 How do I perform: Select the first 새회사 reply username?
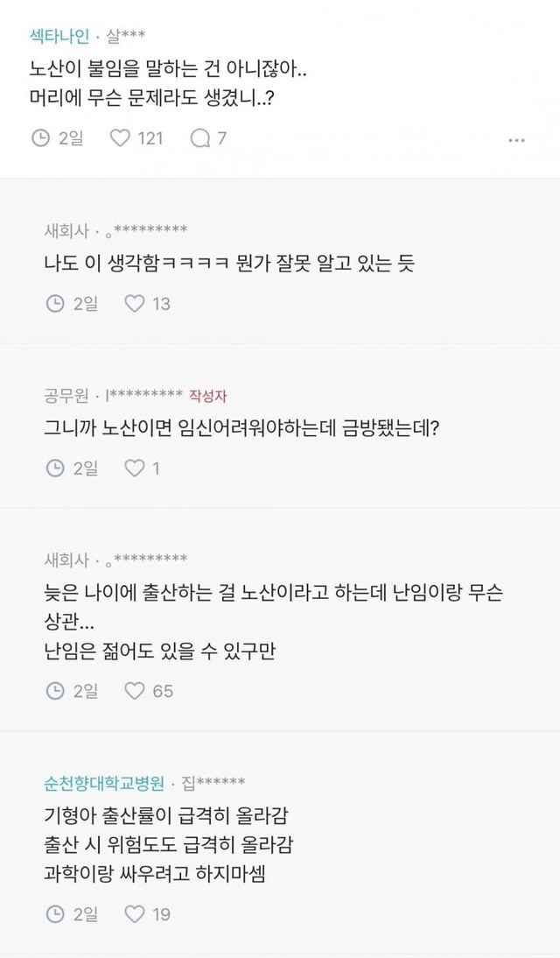click(66, 231)
